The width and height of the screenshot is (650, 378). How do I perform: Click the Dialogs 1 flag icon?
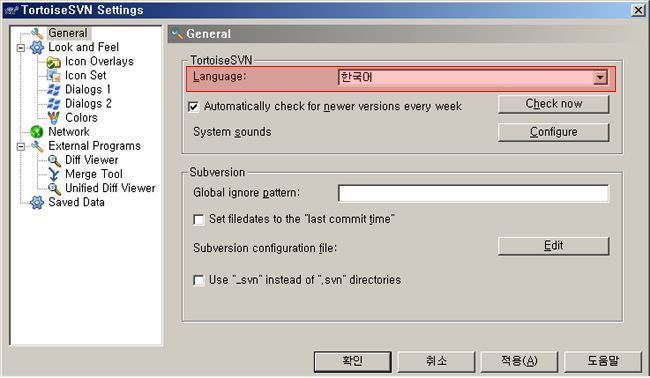[x=53, y=90]
